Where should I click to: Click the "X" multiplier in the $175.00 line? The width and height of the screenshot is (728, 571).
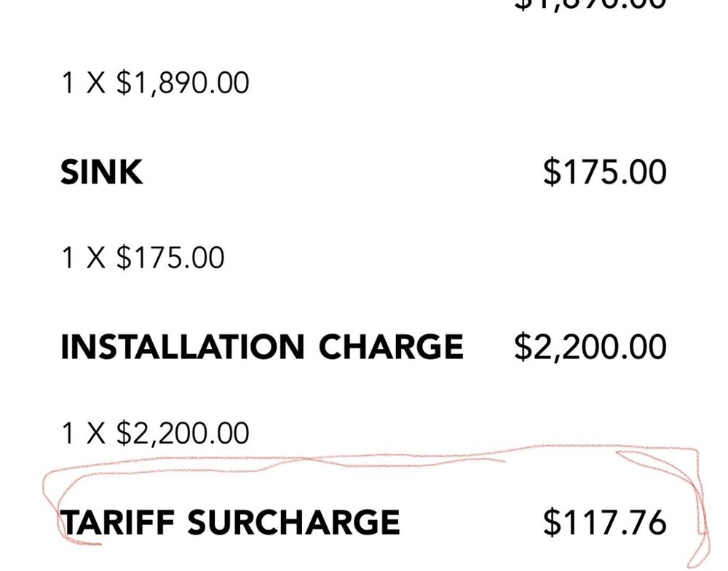pyautogui.click(x=96, y=257)
